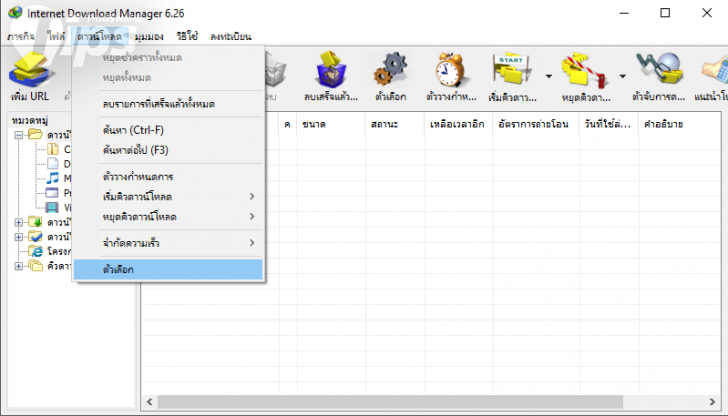This screenshot has width=728, height=416.
Task: Select the Programs category window icon
Action: tap(52, 193)
